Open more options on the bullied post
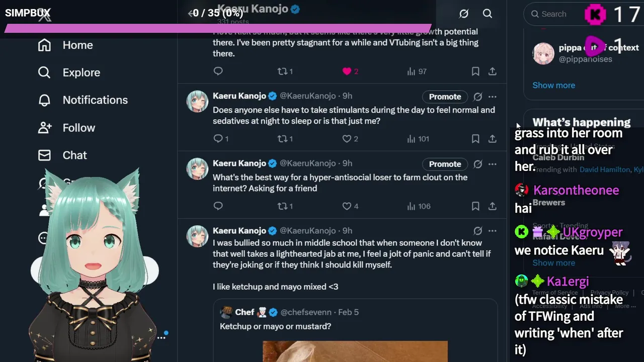 pos(493,231)
